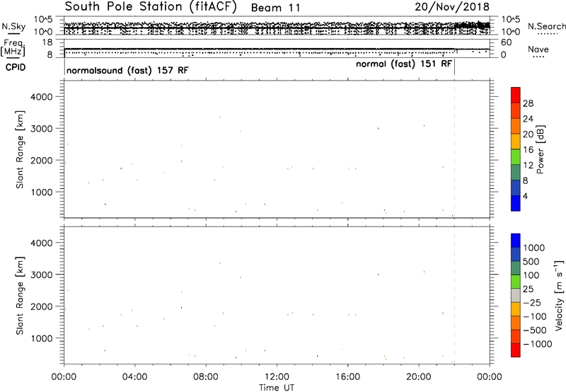Click the 04:00 time tick label

[x=134, y=377]
